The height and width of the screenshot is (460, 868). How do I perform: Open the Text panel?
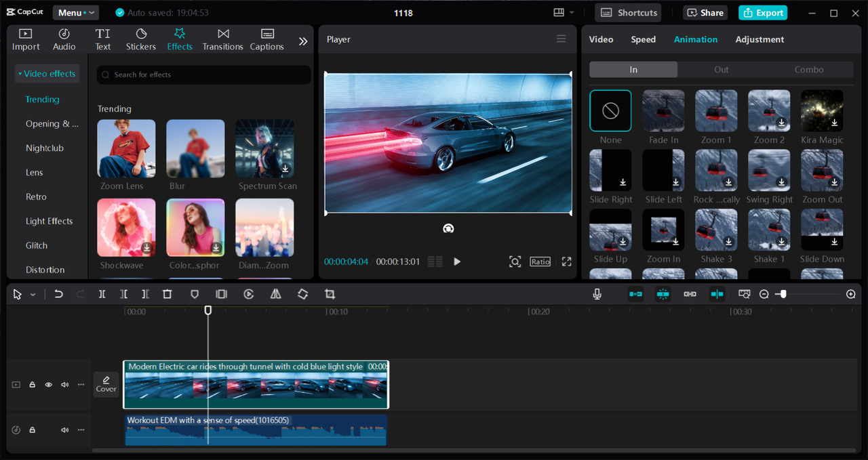click(103, 40)
